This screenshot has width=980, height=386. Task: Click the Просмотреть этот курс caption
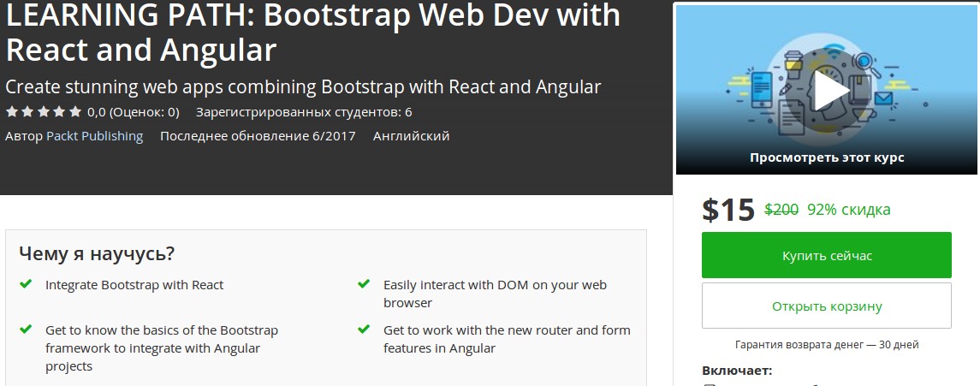[x=827, y=157]
